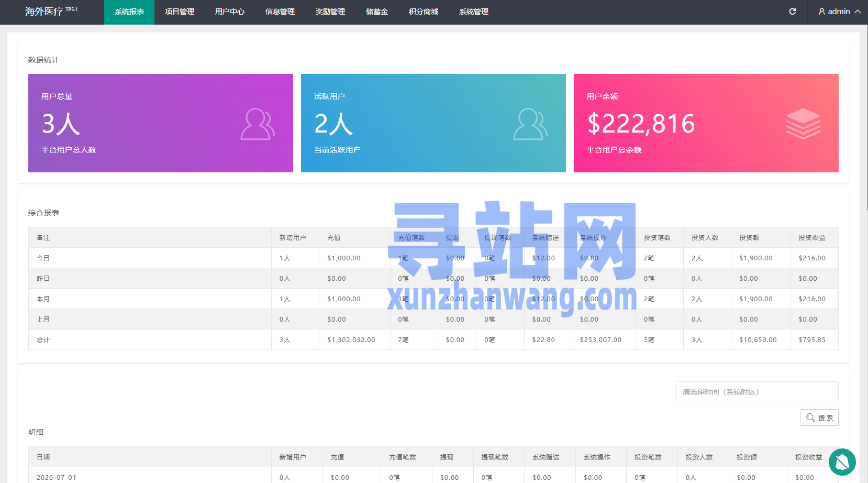Click the 综合报表 section title
The image size is (868, 483).
pyautogui.click(x=43, y=213)
